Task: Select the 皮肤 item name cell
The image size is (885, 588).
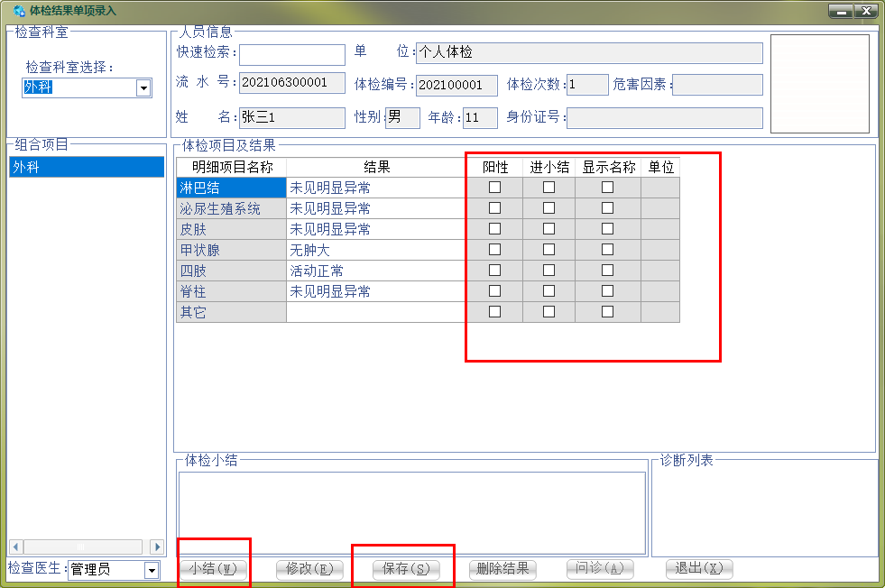Action: point(232,229)
